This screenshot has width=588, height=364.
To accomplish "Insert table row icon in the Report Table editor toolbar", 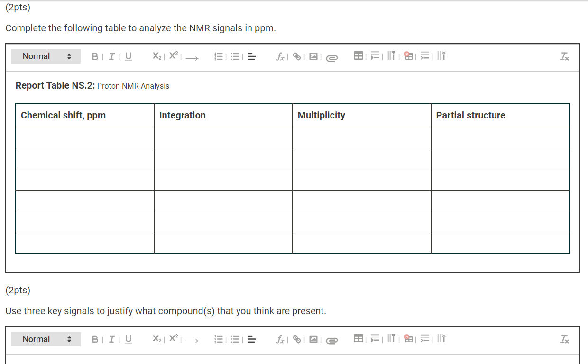I will pos(375,56).
